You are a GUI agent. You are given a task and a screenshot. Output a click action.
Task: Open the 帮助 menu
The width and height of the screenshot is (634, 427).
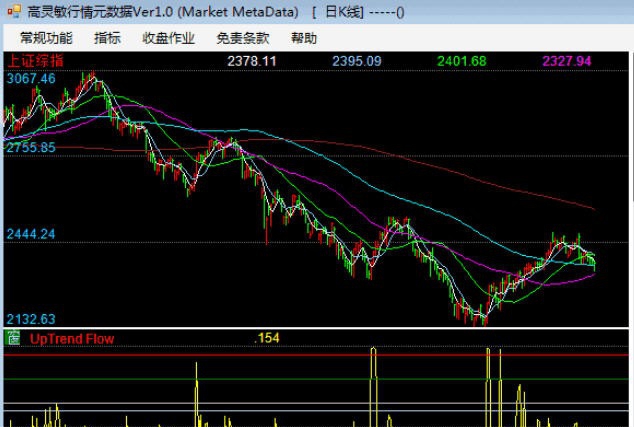tap(303, 38)
